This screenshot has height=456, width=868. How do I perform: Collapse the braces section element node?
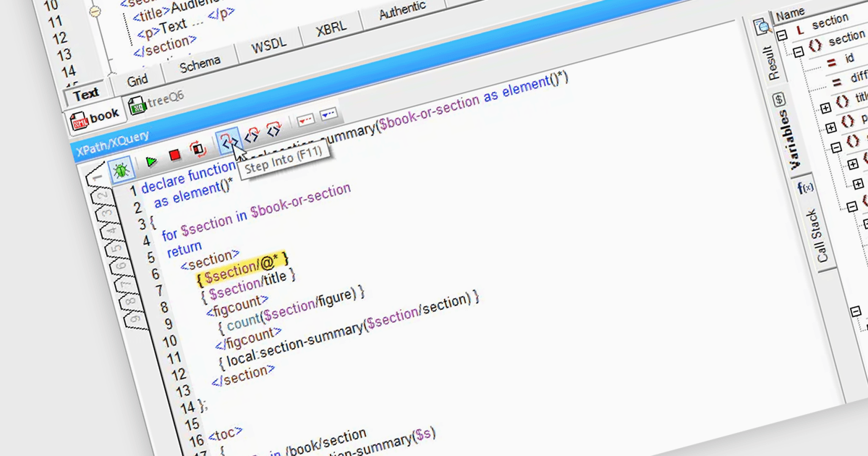pyautogui.click(x=798, y=51)
